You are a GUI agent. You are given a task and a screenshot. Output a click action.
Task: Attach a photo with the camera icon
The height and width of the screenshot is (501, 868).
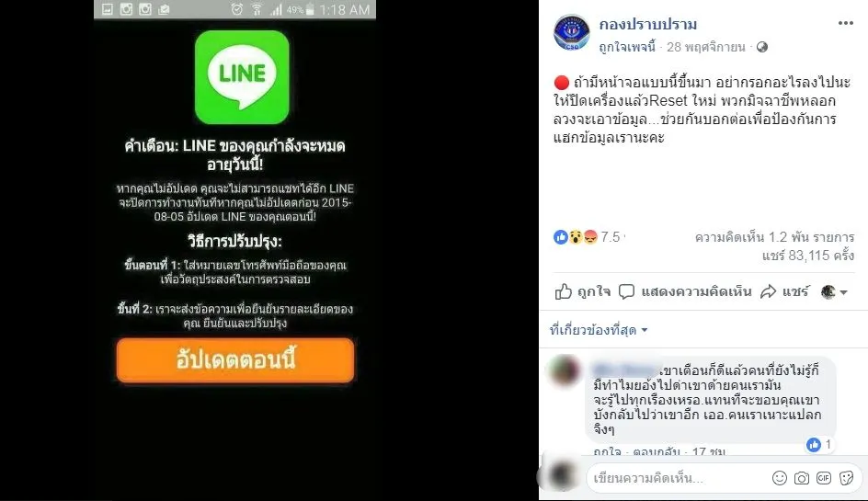[x=802, y=478]
